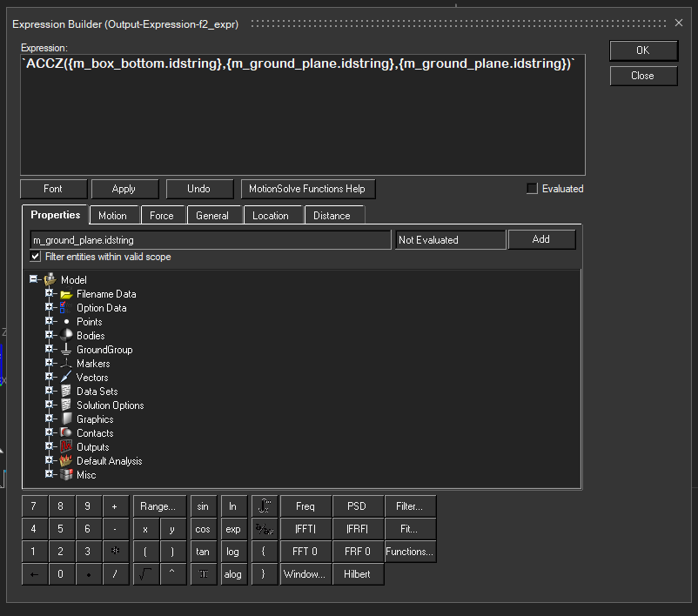Screen dimensions: 698x616
Task: Open MotionSolve Functions Help
Action: (307, 189)
